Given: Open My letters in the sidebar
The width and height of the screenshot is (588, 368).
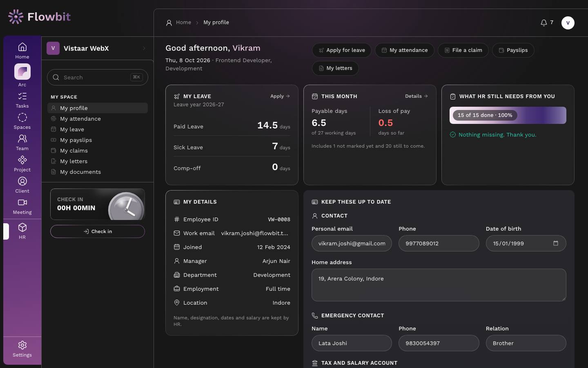Looking at the screenshot, I should (x=98, y=161).
